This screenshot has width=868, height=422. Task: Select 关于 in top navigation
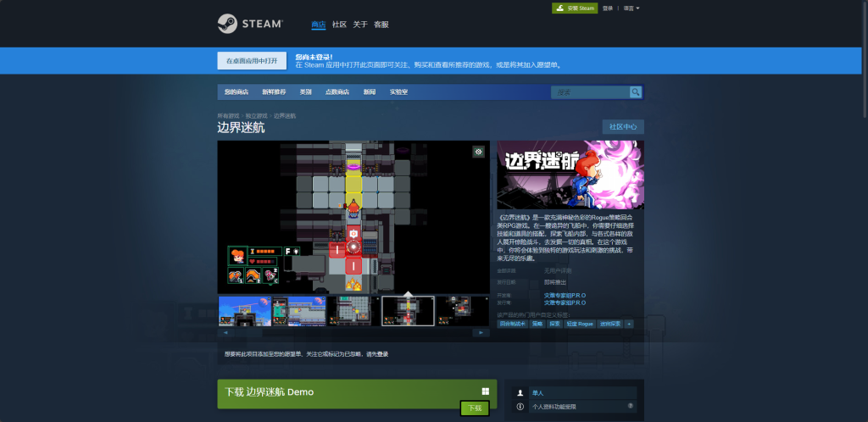point(360,25)
